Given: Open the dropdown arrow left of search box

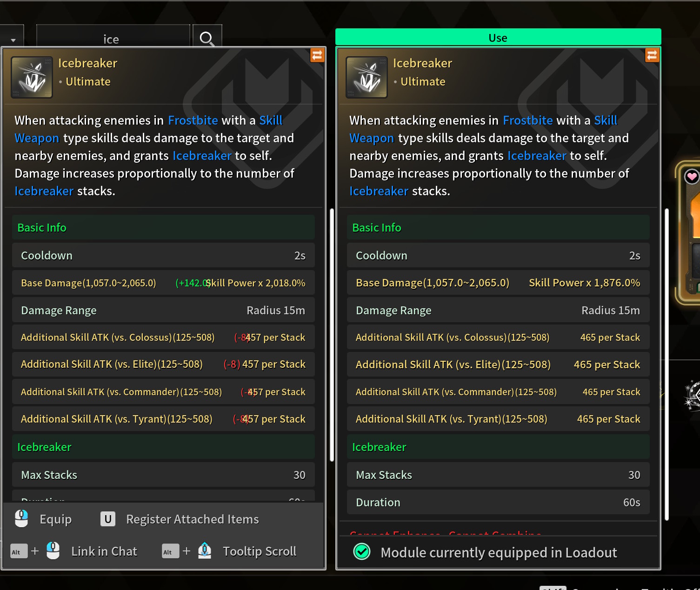Looking at the screenshot, I should (x=13, y=40).
